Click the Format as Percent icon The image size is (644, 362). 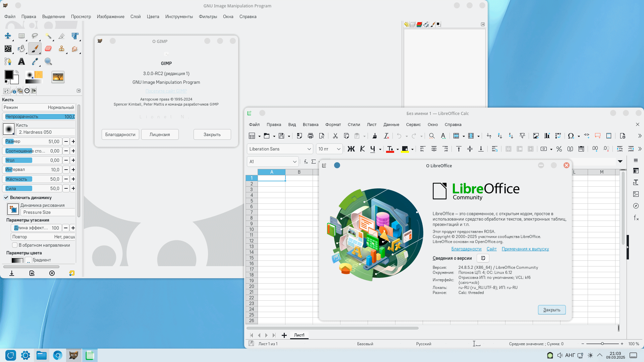pyautogui.click(x=559, y=149)
